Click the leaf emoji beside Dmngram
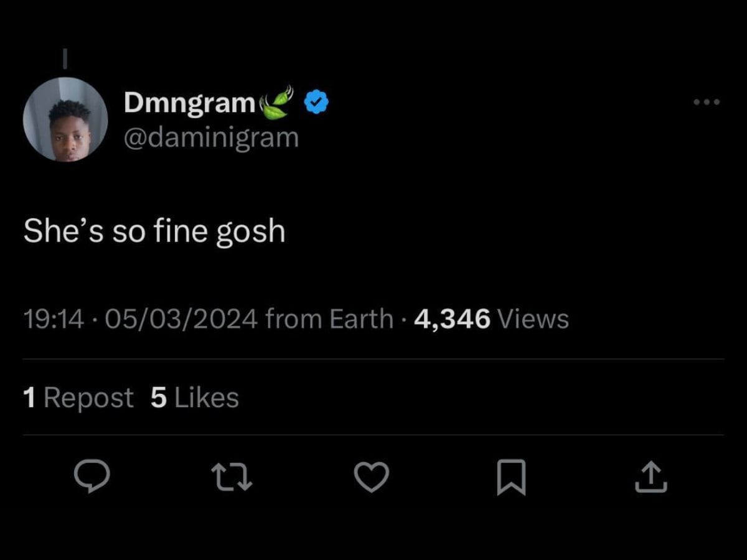Screen dimensions: 747x560 click(277, 103)
